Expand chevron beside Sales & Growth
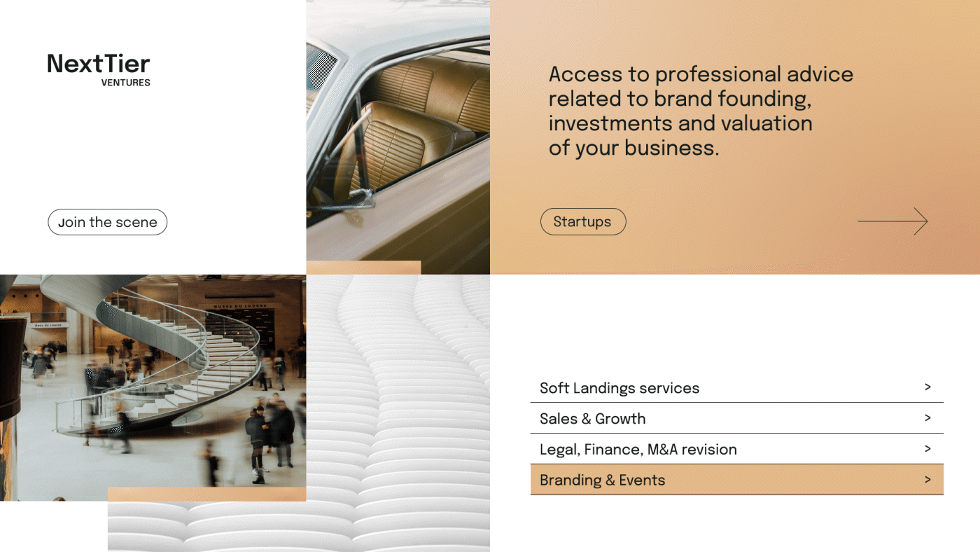 (x=927, y=418)
